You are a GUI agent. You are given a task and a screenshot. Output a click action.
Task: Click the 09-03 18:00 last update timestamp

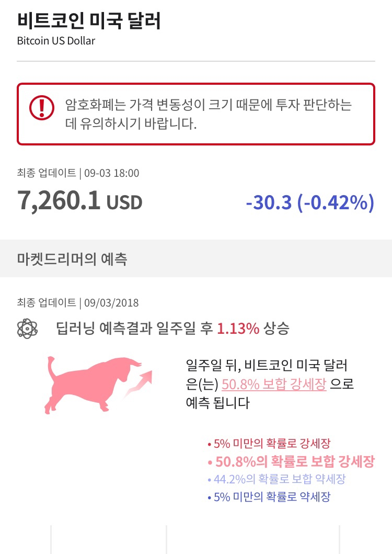(x=111, y=173)
